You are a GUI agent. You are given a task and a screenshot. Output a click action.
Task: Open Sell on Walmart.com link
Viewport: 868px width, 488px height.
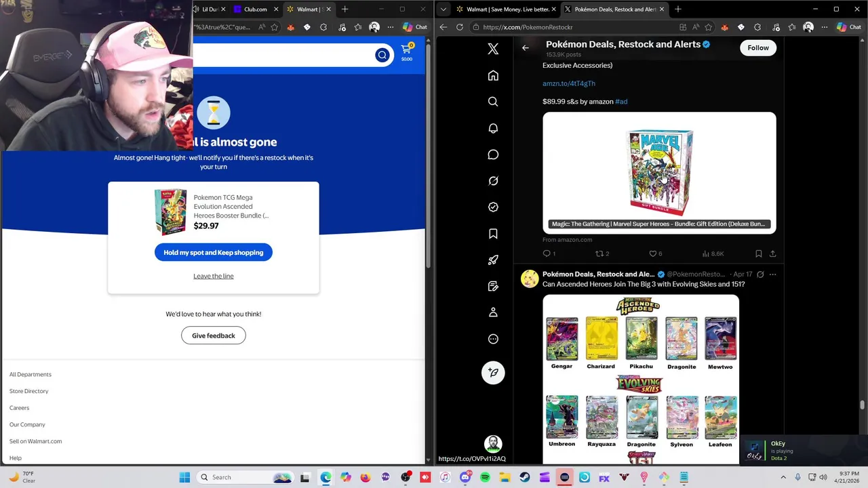[x=36, y=441]
